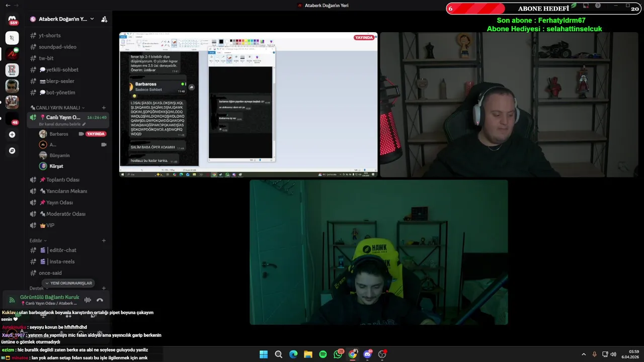The image size is (644, 362).
Task: Click Barbaros screen share stream tile
Action: pos(249,105)
